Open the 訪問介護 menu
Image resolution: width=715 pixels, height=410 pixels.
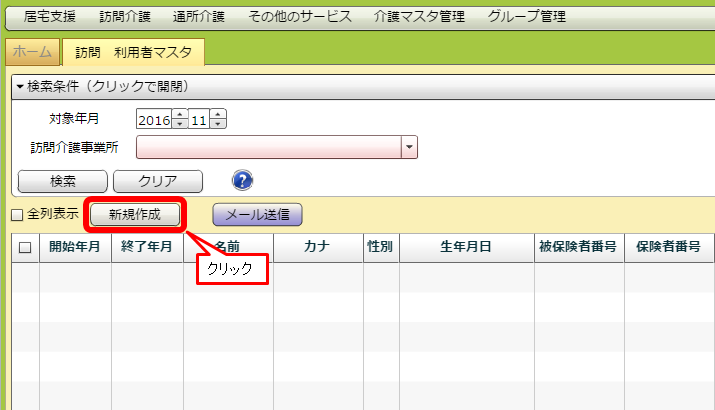point(127,17)
